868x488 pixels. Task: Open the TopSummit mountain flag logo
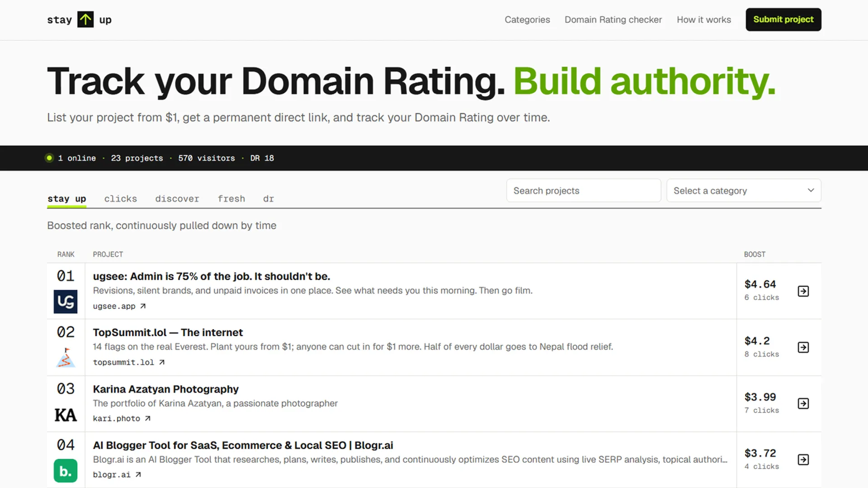click(66, 358)
